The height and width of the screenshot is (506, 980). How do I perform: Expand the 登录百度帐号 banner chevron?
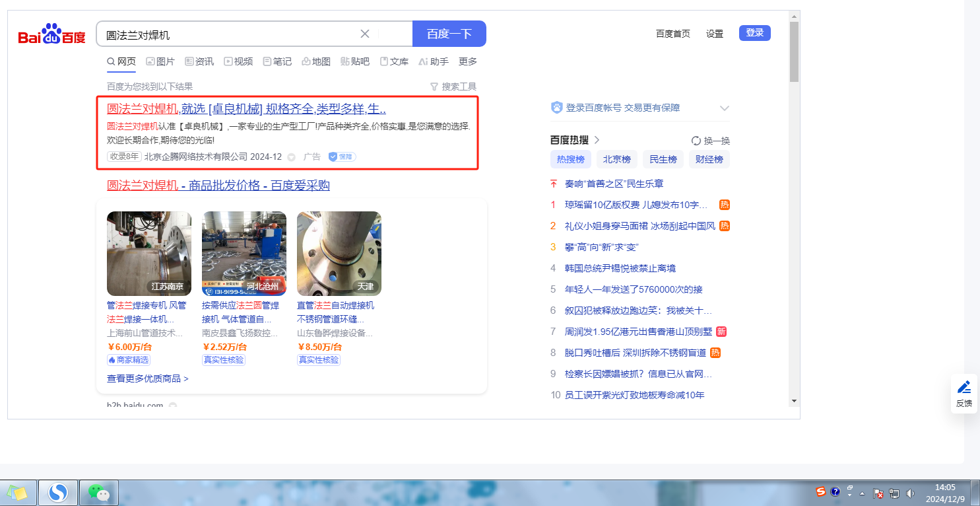pyautogui.click(x=725, y=108)
